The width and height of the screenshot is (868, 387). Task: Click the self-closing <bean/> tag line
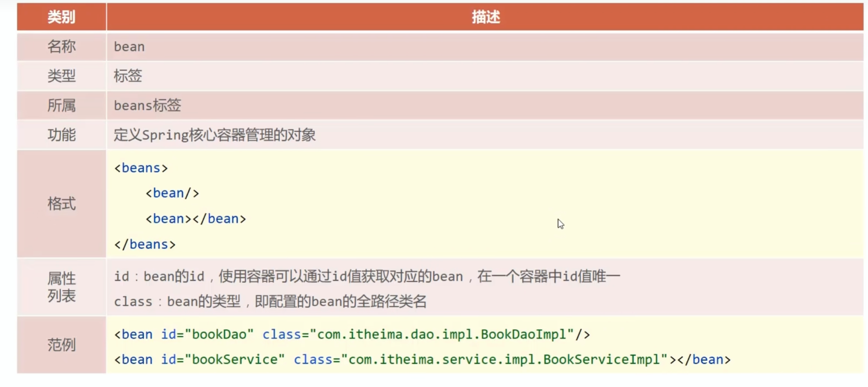172,193
